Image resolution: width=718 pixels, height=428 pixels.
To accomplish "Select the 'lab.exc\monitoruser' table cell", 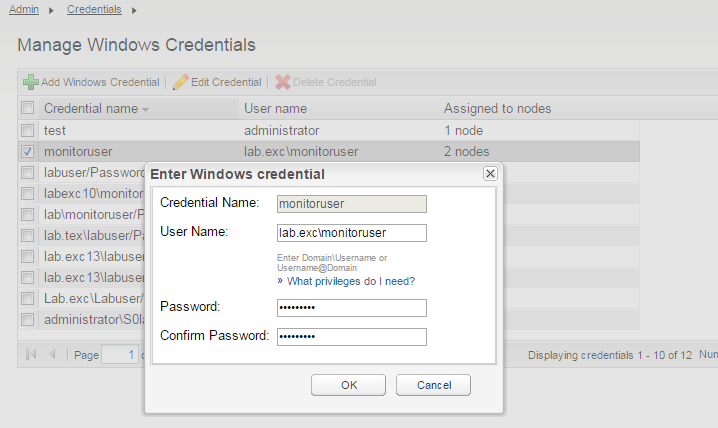I will tap(301, 152).
